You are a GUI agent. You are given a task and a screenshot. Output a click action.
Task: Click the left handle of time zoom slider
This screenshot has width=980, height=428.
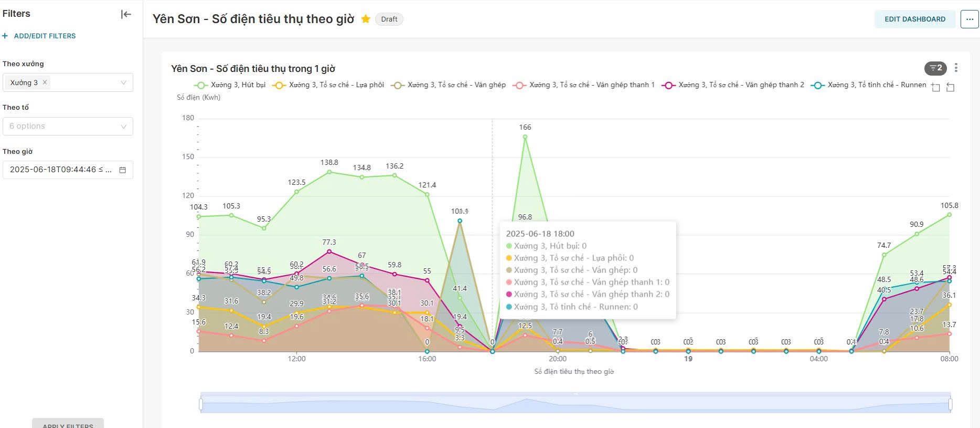[201, 404]
